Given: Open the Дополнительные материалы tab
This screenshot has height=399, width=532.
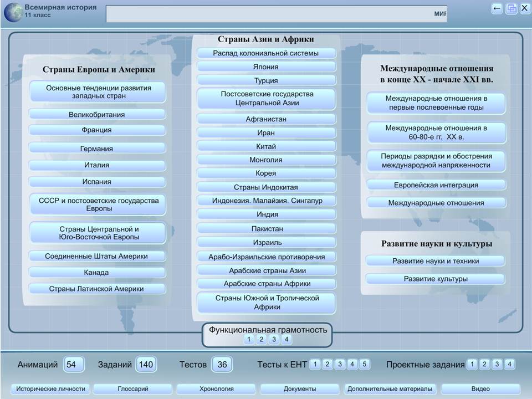Looking at the screenshot, I should coord(390,389).
